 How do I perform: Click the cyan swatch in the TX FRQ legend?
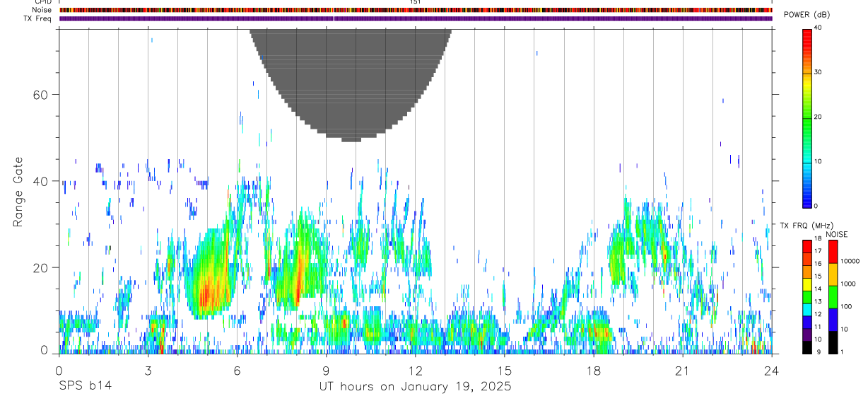[807, 308]
